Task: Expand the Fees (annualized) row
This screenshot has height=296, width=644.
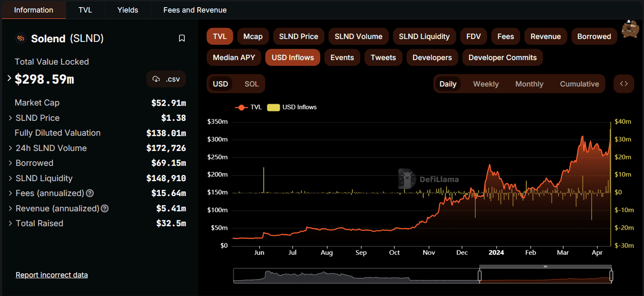Action: 10,193
